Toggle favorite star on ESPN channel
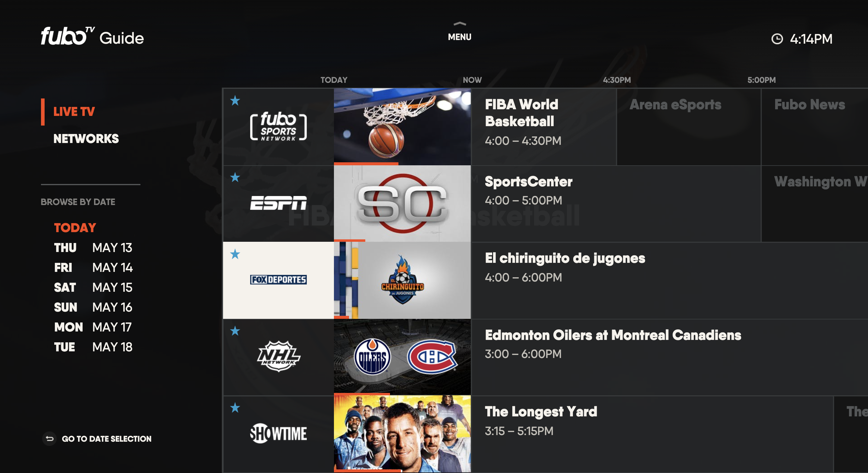The image size is (868, 473). point(235,177)
